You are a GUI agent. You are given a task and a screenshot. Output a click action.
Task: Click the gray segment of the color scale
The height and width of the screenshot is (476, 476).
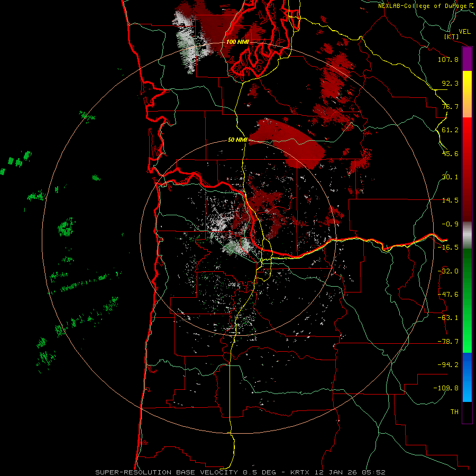pyautogui.click(x=467, y=235)
